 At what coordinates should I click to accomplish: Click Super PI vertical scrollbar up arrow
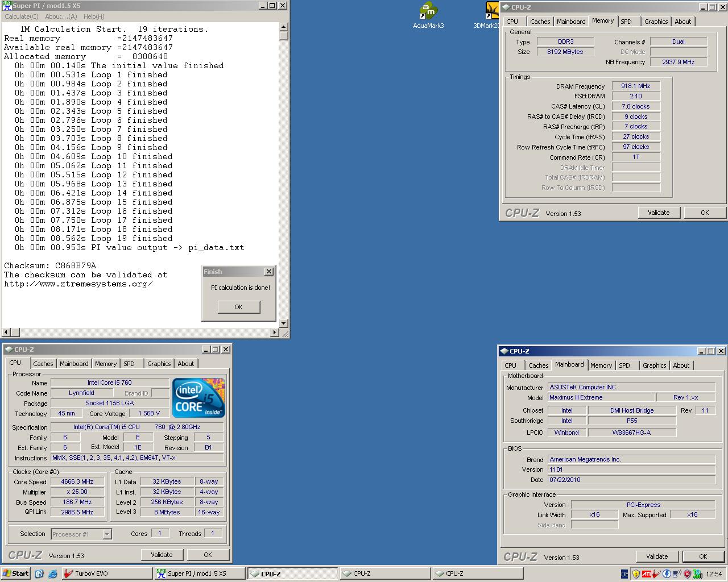click(x=284, y=27)
